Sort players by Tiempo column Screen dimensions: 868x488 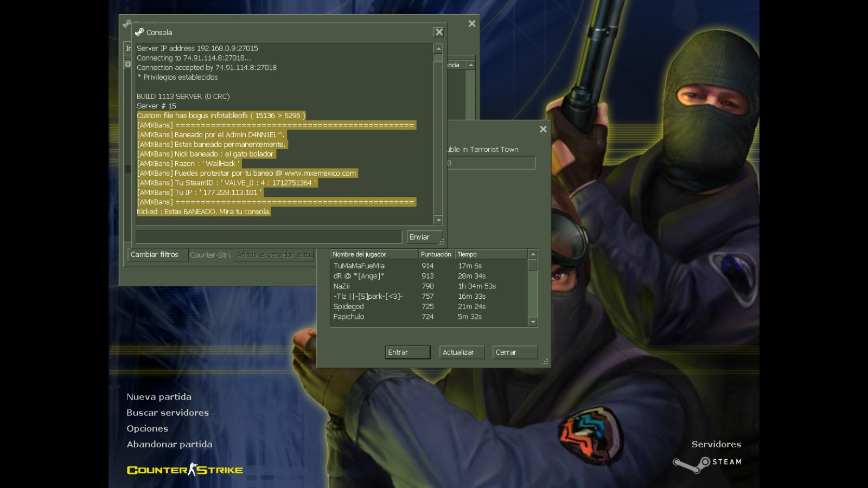point(491,254)
